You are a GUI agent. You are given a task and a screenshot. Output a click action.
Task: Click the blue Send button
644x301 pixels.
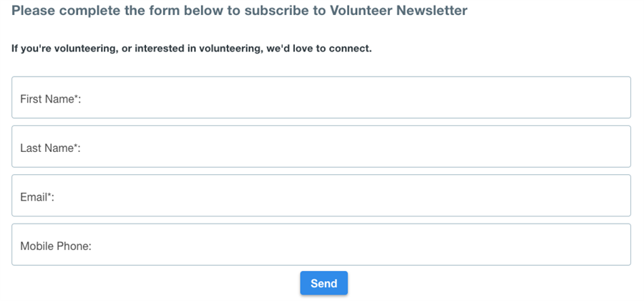pyautogui.click(x=324, y=283)
